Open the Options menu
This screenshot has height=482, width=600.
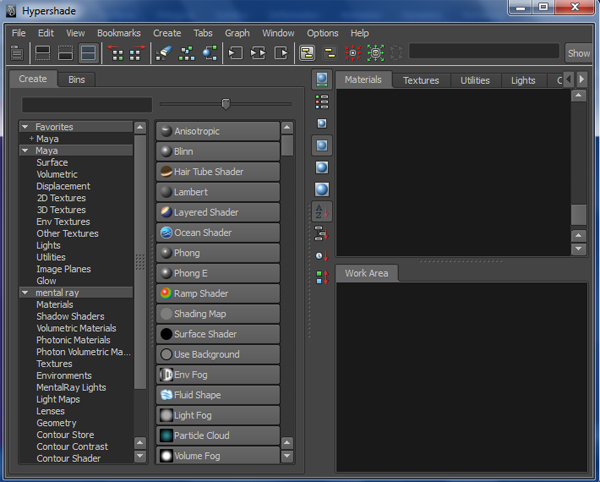322,33
